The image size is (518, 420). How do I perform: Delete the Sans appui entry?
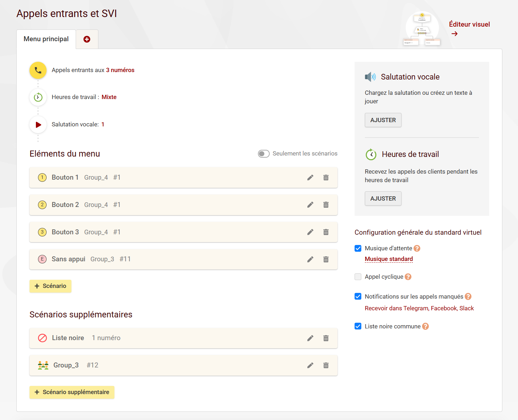(x=326, y=260)
